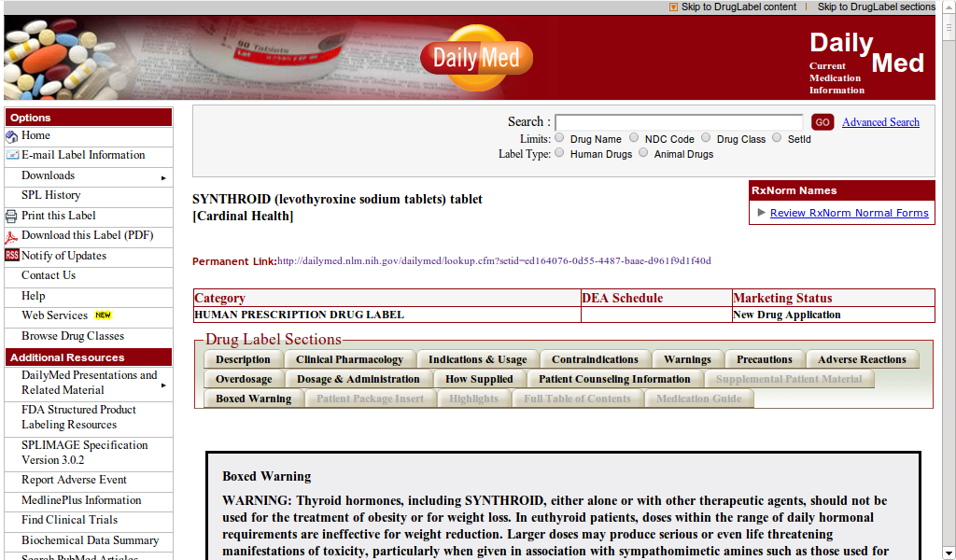Click the Home icon in Options sidebar
956x560 pixels.
tap(11, 136)
